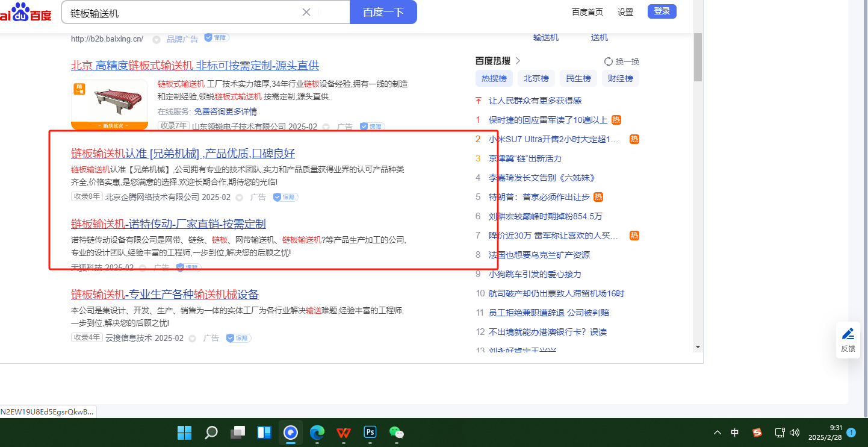Click the 登录 login button
Screen dimensions: 868x447
[662, 11]
